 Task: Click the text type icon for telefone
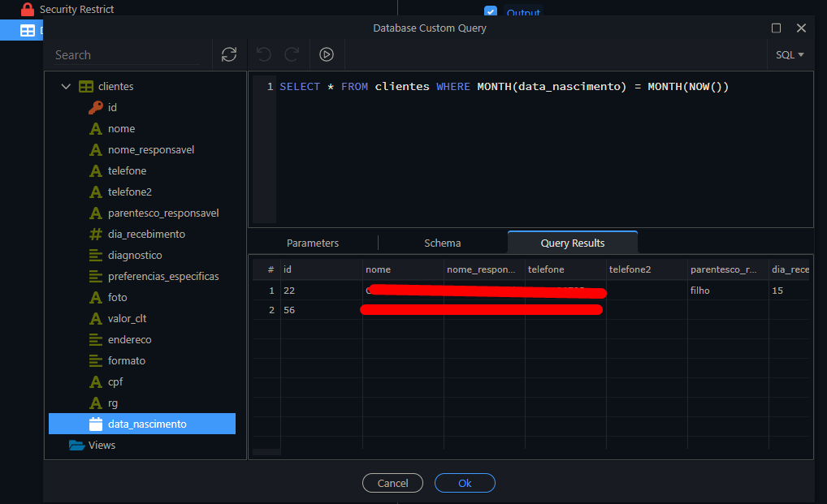point(96,170)
